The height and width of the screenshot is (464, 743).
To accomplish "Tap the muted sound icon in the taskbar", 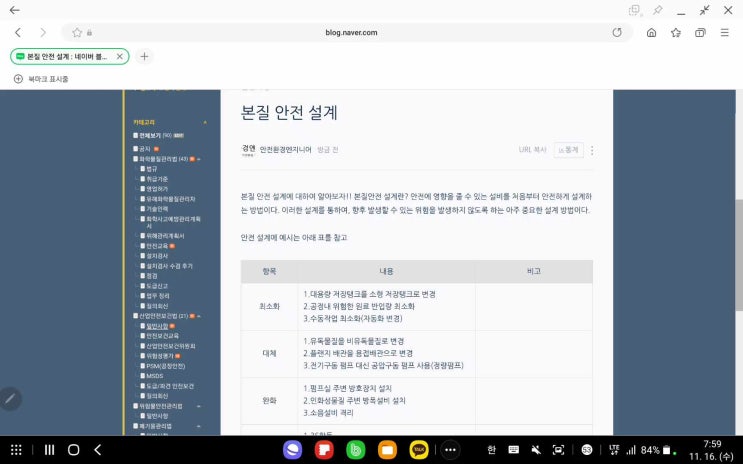I will tap(536, 449).
